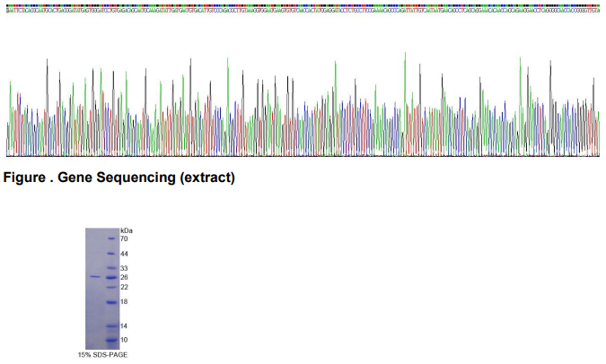Click the '70' marker label
This screenshot has width=606, height=364.
click(x=124, y=239)
